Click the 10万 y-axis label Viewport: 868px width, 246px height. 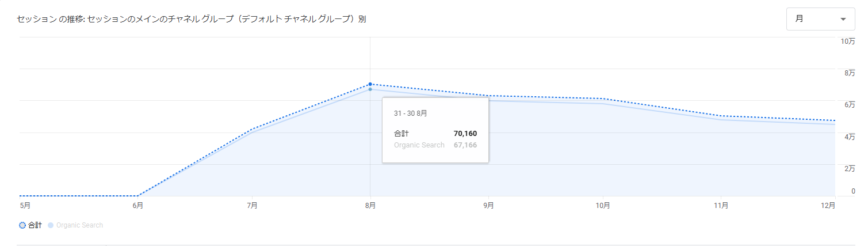847,41
